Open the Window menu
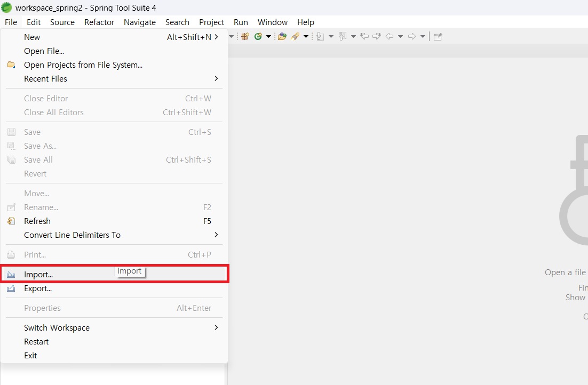This screenshot has width=588, height=385. (x=273, y=22)
